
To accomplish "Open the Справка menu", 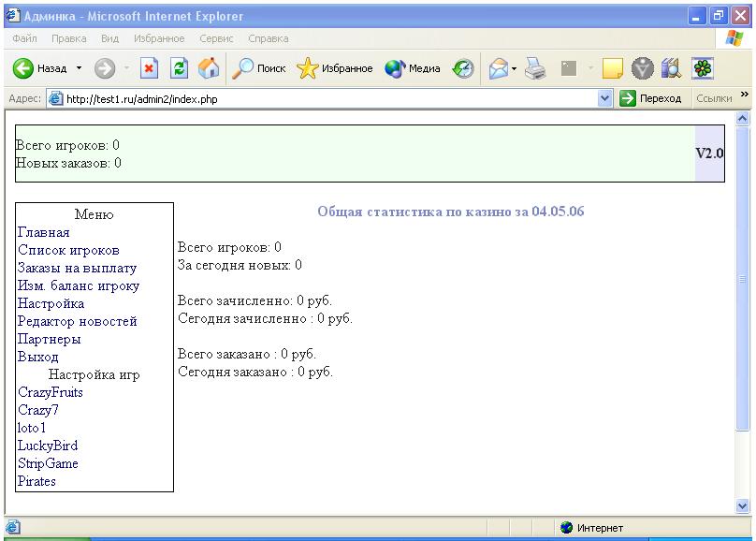I will coord(269,38).
